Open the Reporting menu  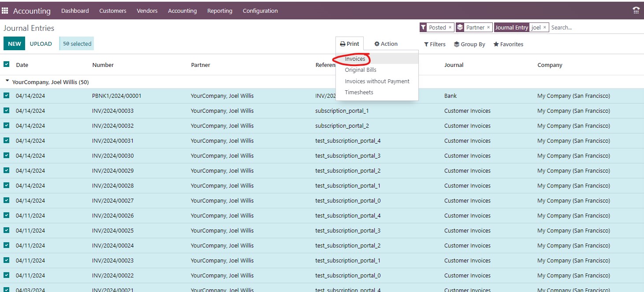[x=220, y=11]
